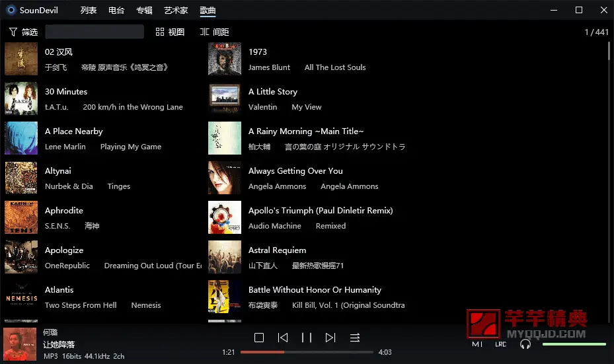Select A Place Nearby album cover

click(x=21, y=138)
